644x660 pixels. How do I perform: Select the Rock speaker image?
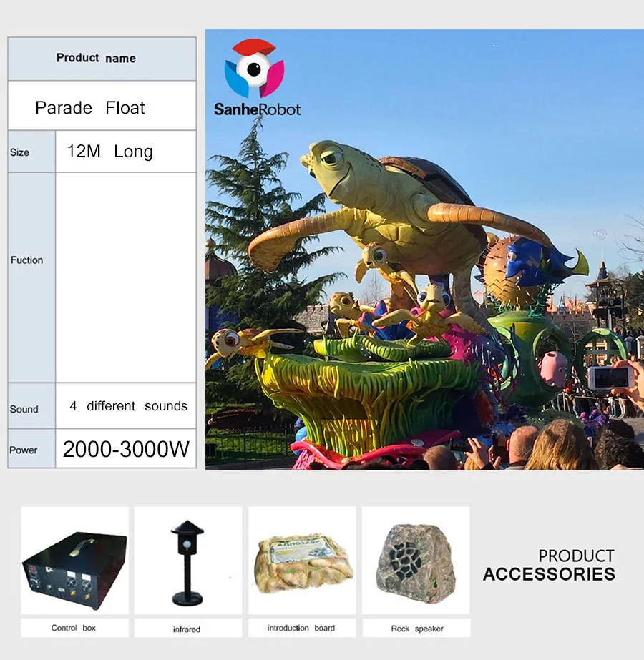pyautogui.click(x=416, y=560)
